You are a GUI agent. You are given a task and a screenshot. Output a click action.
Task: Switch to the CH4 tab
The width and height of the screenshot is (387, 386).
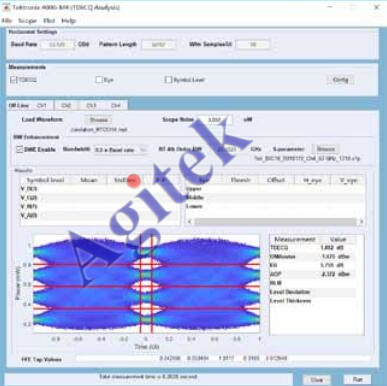click(115, 105)
